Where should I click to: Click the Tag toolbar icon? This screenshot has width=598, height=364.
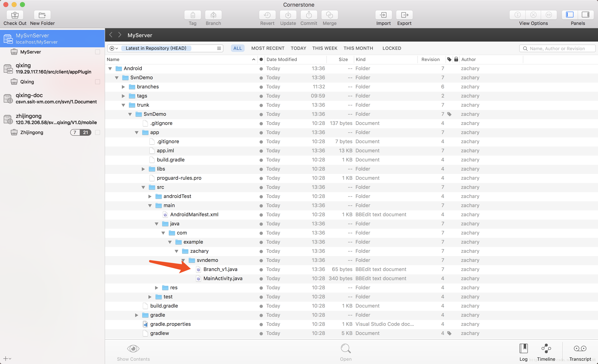click(192, 15)
